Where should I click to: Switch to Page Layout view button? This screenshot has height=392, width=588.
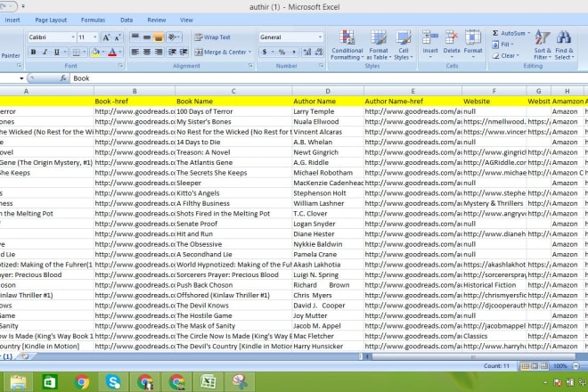point(535,366)
